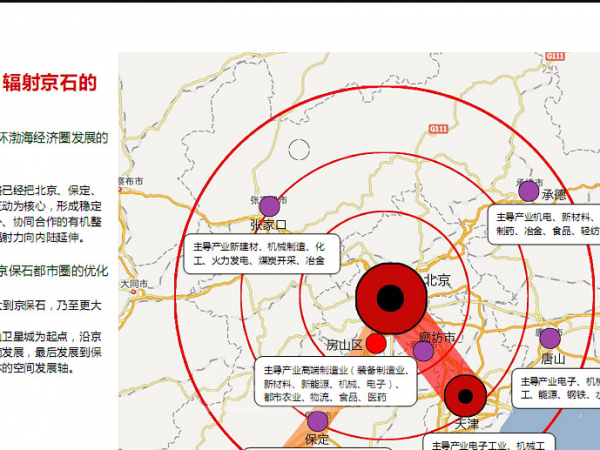Open the Zhangjiakou industry callout box

(x=262, y=254)
